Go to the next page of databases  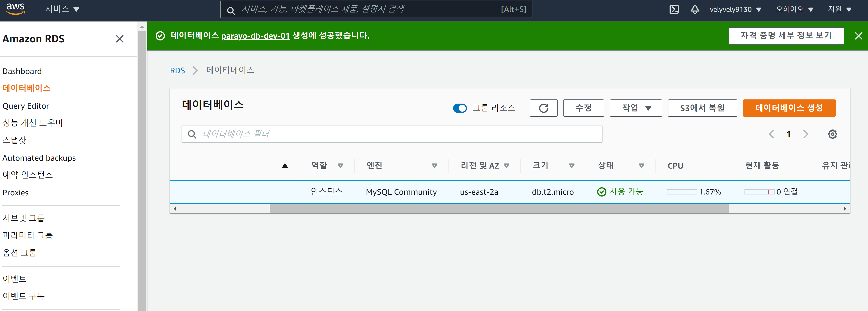pos(806,134)
